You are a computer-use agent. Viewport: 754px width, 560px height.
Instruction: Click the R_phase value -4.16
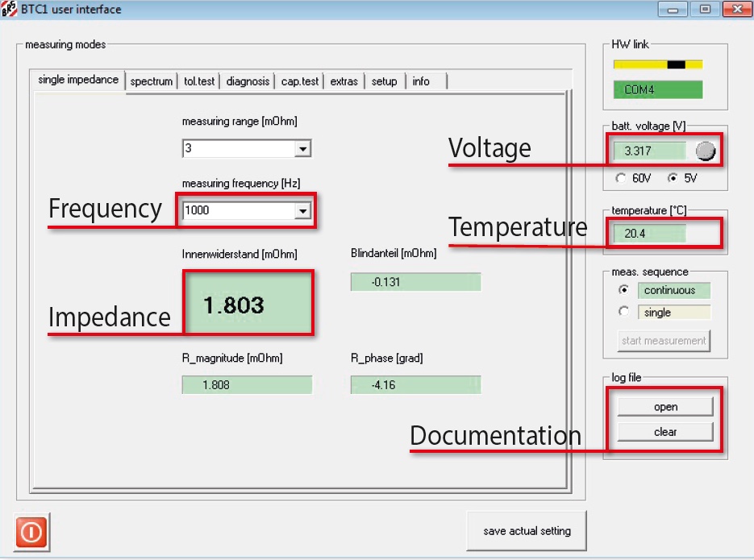[415, 384]
